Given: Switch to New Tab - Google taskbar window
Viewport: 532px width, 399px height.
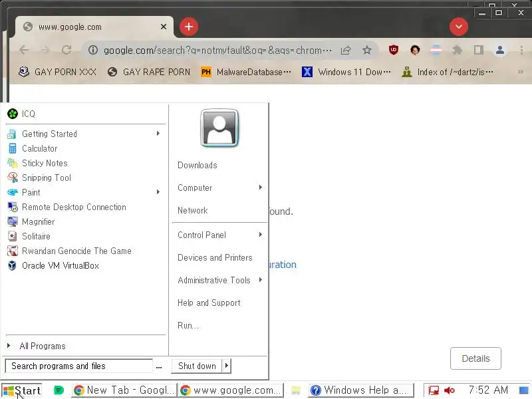Looking at the screenshot, I should coord(124,390).
